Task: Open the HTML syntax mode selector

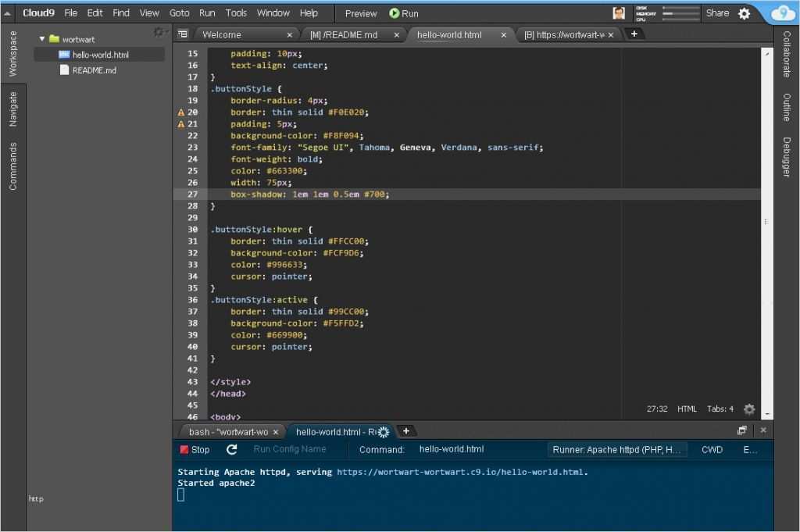Action: [687, 409]
